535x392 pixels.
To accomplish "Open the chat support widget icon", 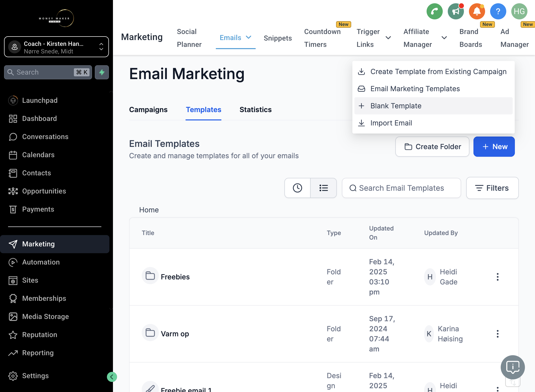I will tap(513, 367).
